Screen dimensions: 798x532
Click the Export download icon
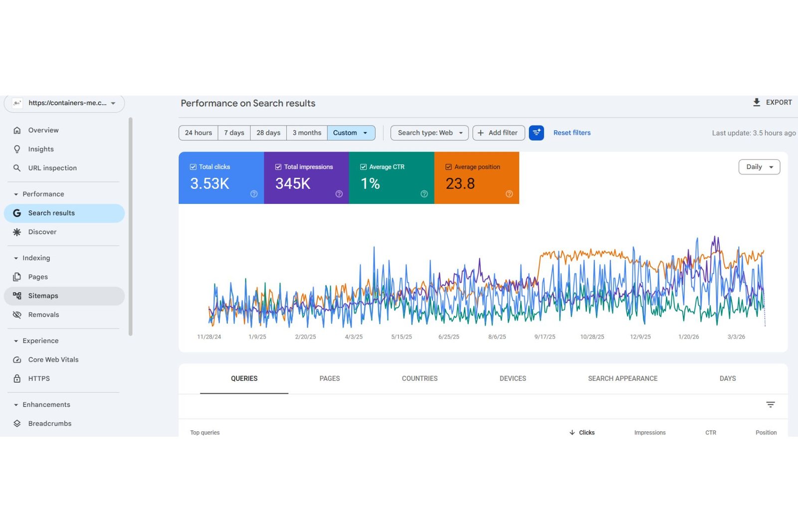point(756,102)
